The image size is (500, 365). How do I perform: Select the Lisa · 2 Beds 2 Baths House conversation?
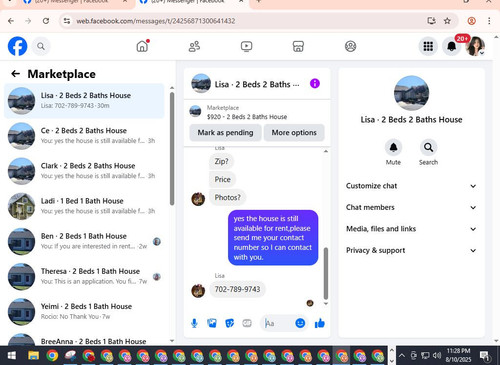tap(84, 101)
